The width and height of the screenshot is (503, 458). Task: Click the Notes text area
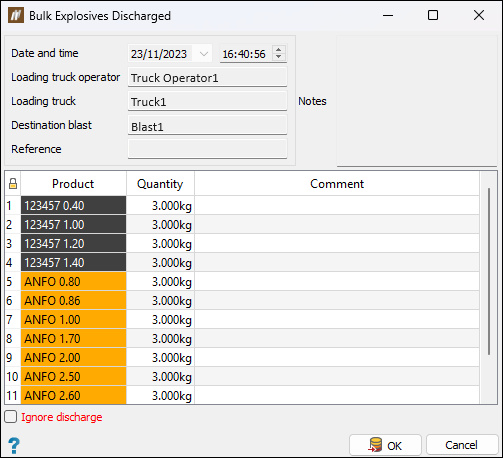pos(417,101)
